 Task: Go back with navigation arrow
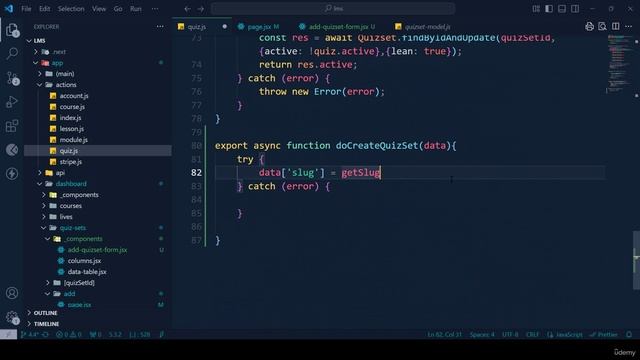(x=187, y=9)
